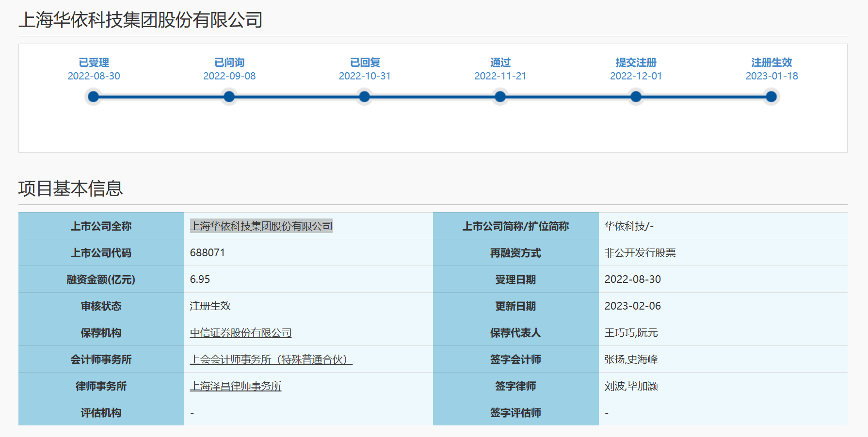
Task: Click the 更新日期 value 2023-02-06
Action: 633,306
